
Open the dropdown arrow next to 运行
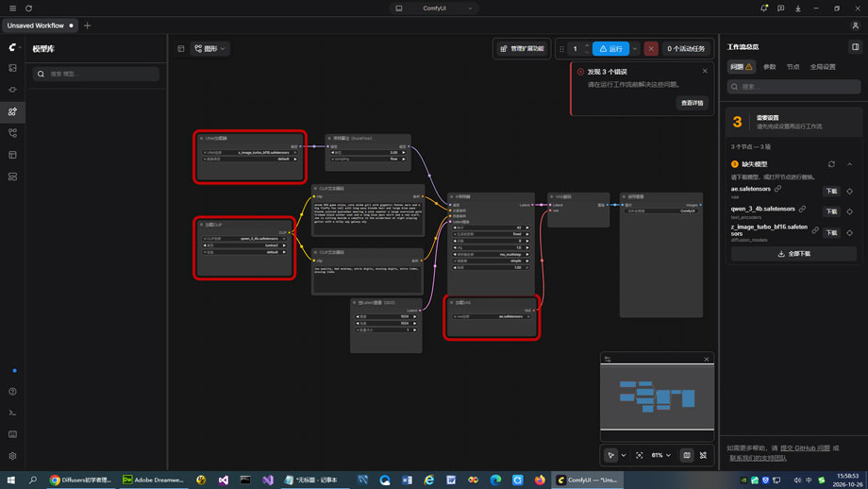pyautogui.click(x=635, y=49)
